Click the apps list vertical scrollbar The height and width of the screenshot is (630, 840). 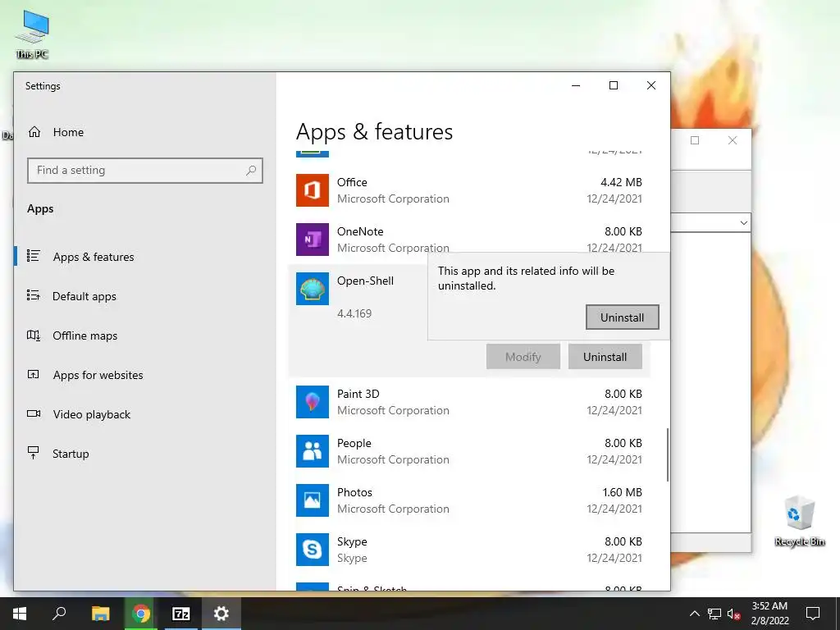pyautogui.click(x=668, y=454)
